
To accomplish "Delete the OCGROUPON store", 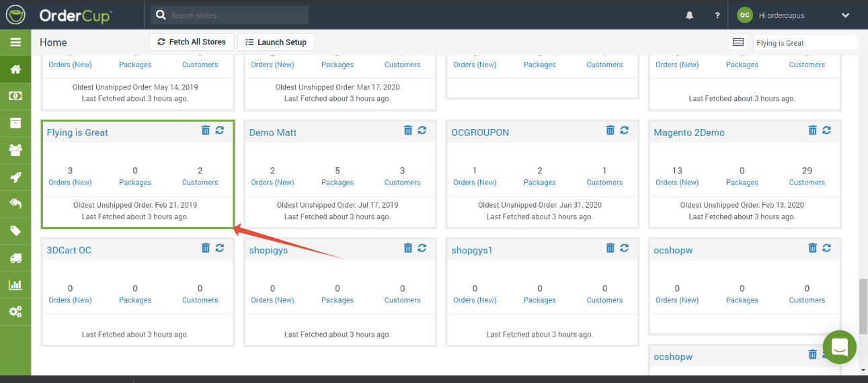I will tap(610, 130).
